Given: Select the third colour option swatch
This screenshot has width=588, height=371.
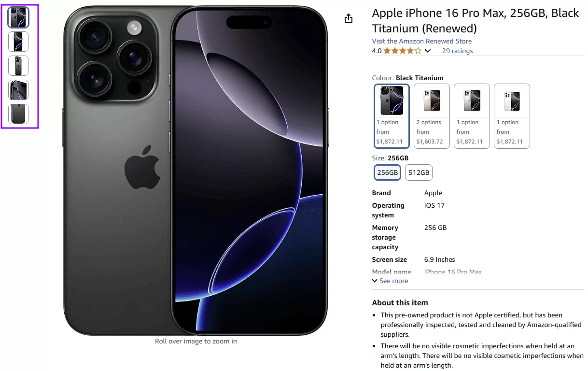Looking at the screenshot, I should pos(472,116).
